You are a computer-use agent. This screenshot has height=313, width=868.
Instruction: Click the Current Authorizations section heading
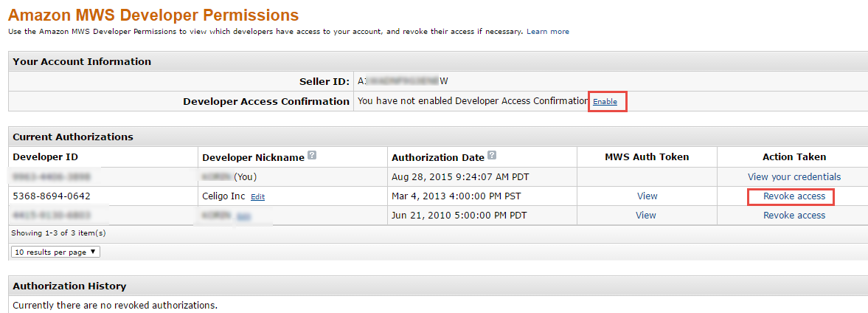click(73, 137)
